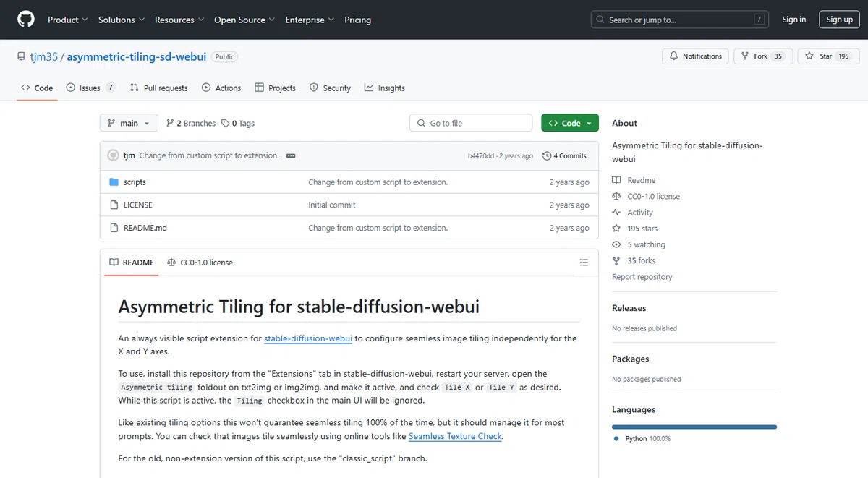Open the Enterprise menu dropdown
This screenshot has width=868, height=478.
coord(310,20)
